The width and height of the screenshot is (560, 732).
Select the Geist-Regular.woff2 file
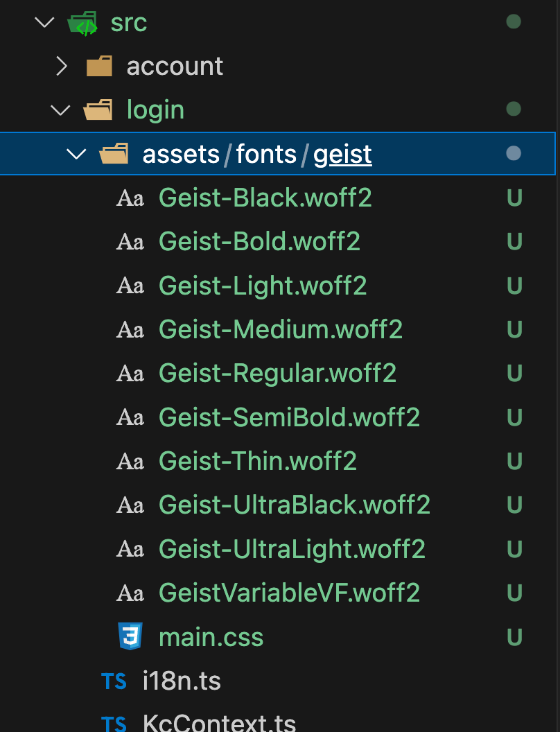277,374
